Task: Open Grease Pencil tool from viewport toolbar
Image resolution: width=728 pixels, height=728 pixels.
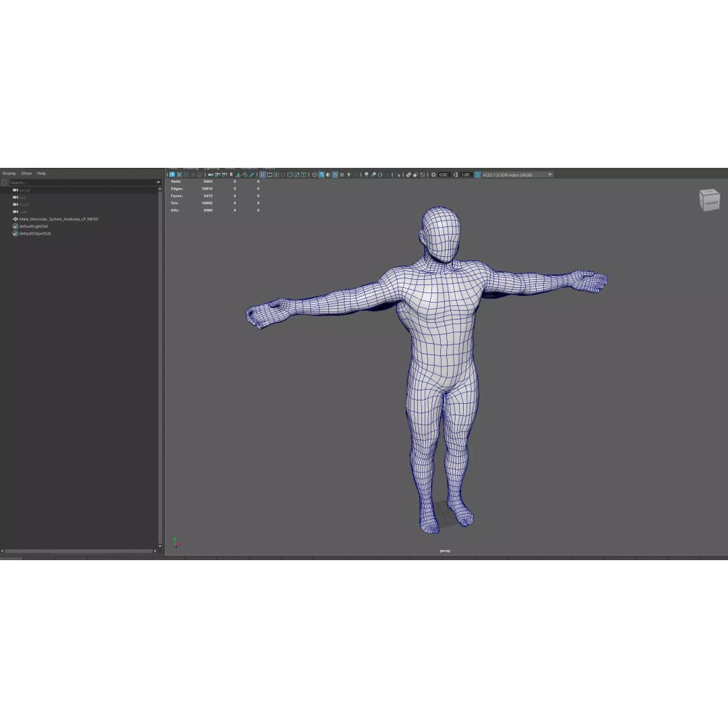Action: (251, 175)
